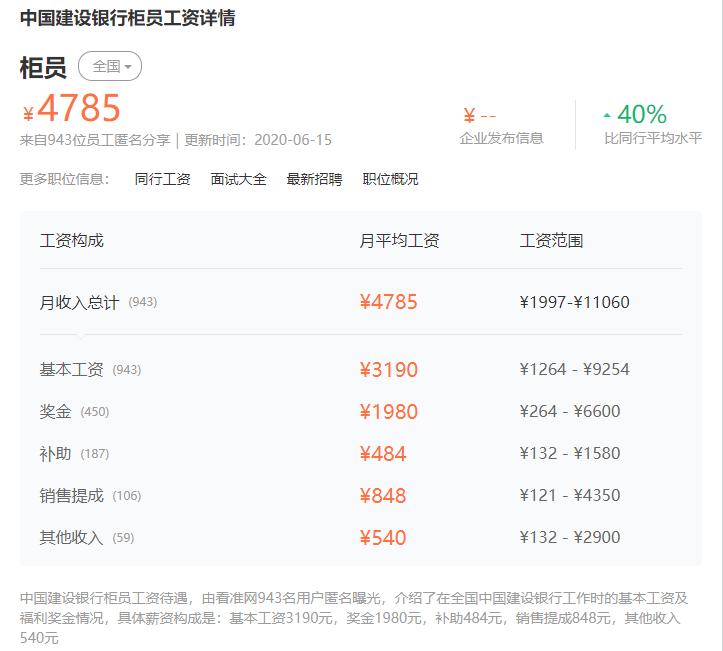This screenshot has width=723, height=651.
Task: Open the 全国 region dropdown
Action: 110,66
